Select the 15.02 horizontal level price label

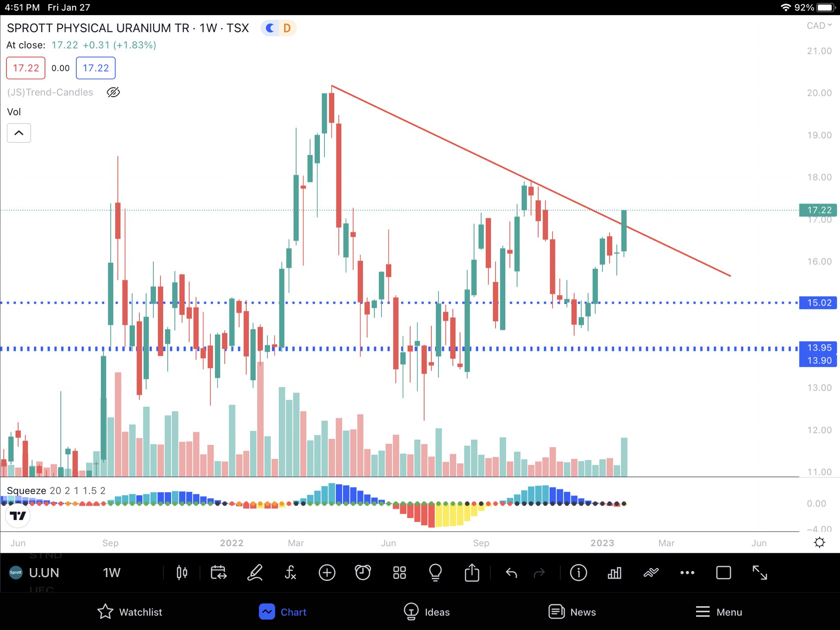818,303
